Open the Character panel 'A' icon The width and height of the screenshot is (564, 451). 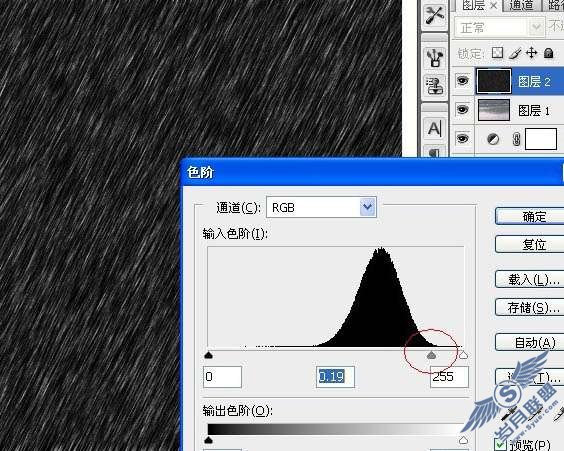[x=435, y=128]
